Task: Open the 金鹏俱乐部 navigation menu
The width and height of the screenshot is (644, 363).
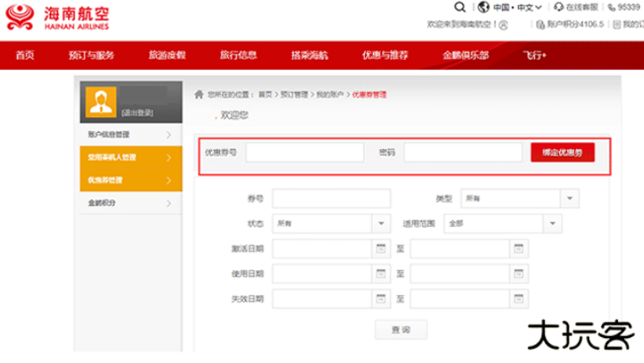Action: click(465, 55)
